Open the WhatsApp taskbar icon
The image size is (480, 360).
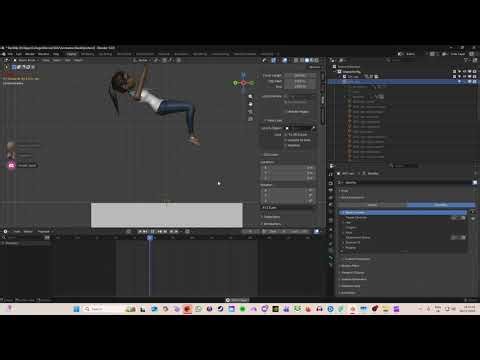point(198,309)
